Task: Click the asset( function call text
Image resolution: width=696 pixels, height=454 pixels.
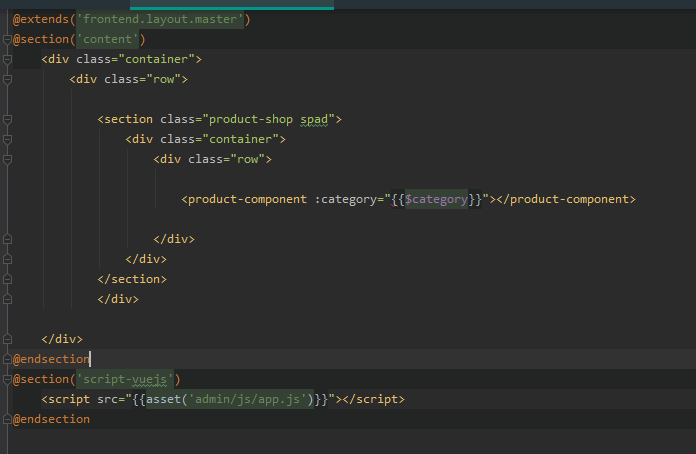Action: (167, 399)
